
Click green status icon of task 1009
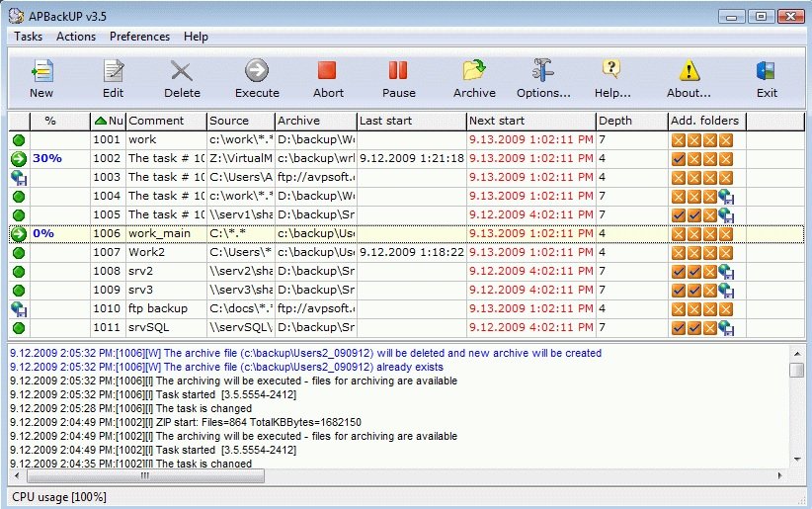[19, 291]
